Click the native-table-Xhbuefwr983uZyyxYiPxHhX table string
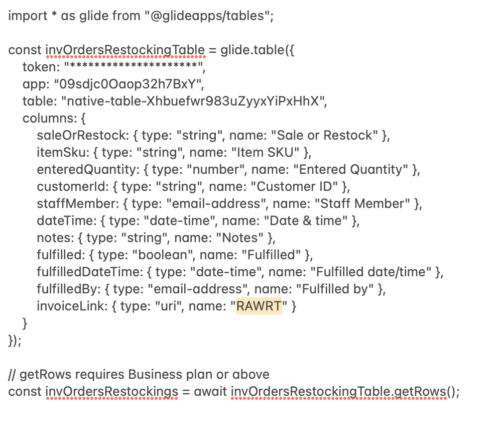Viewport: 504px width, 435px height. [x=194, y=101]
